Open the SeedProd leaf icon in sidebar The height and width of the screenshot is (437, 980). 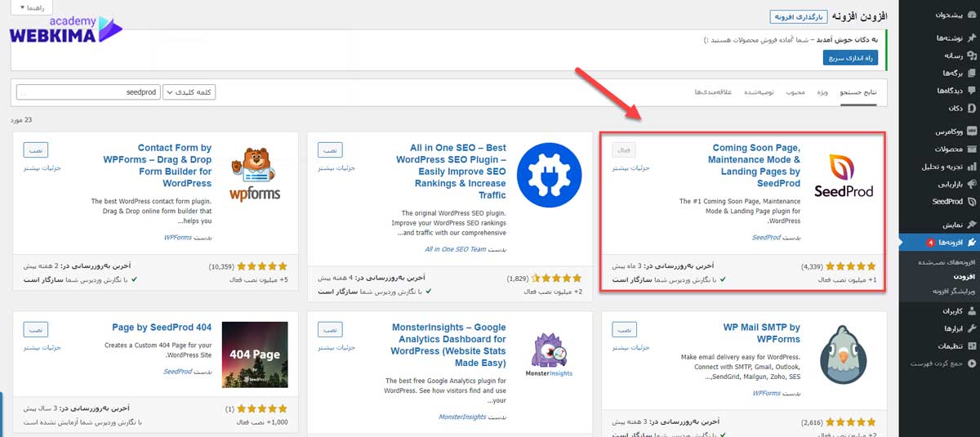pyautogui.click(x=971, y=201)
